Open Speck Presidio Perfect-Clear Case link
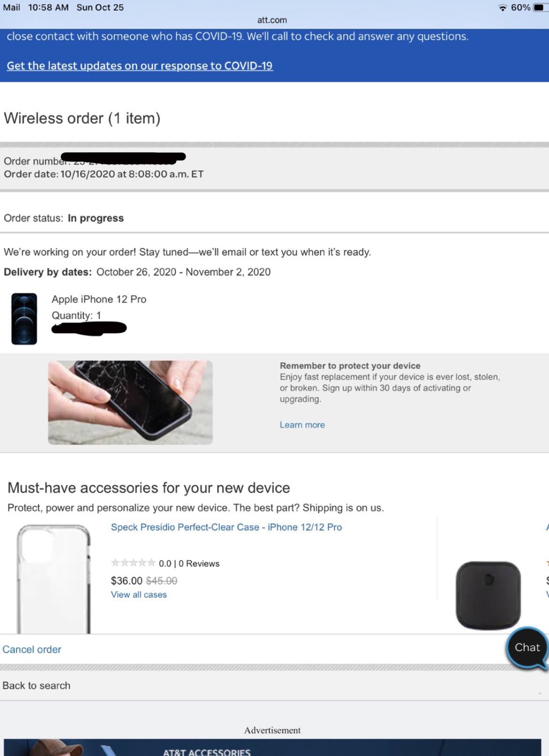Image resolution: width=549 pixels, height=756 pixels. pyautogui.click(x=226, y=527)
